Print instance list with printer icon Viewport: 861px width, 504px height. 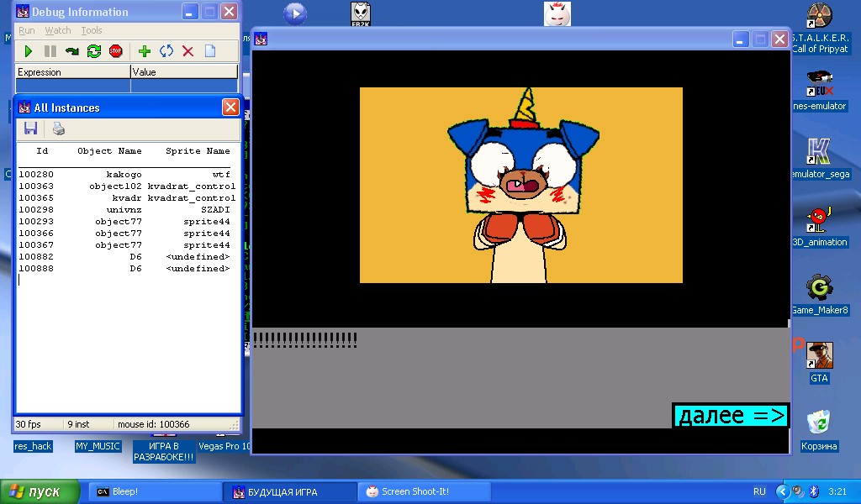pyautogui.click(x=58, y=129)
